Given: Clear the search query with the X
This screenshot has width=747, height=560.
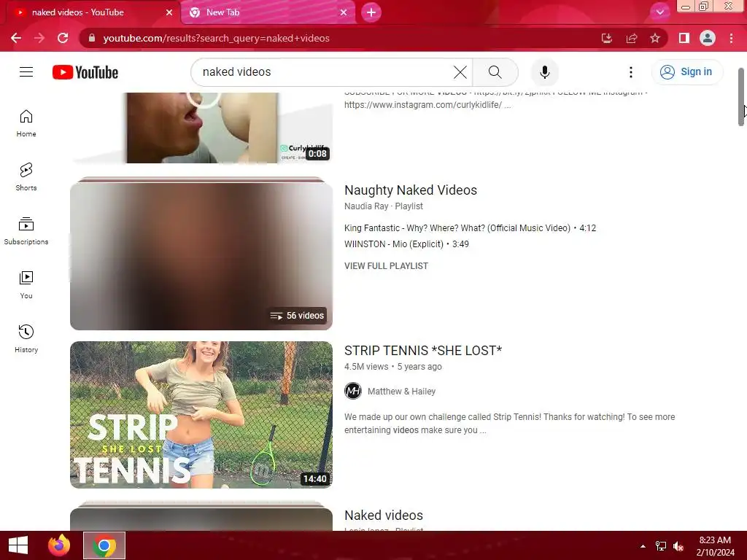Looking at the screenshot, I should (460, 72).
